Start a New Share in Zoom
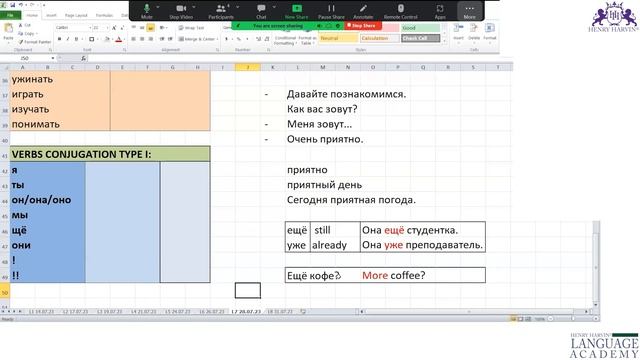The image size is (640, 360). point(297,11)
